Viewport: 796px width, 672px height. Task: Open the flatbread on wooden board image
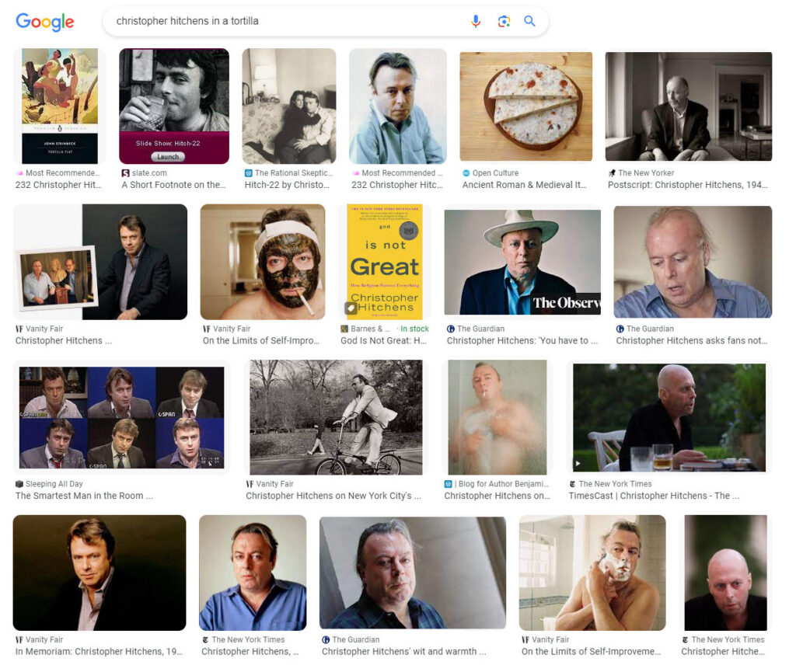(x=525, y=106)
